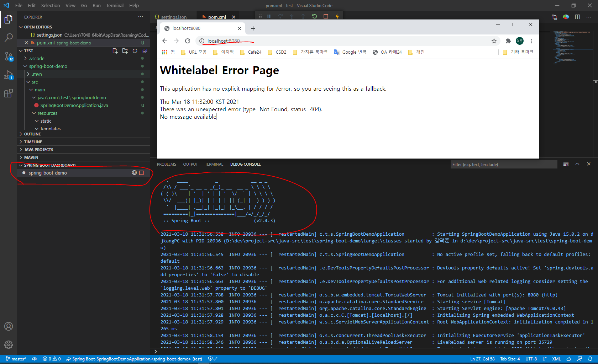Screen dimensions: 598x364
Task: Open the Terminal menu
Action: [x=115, y=5]
